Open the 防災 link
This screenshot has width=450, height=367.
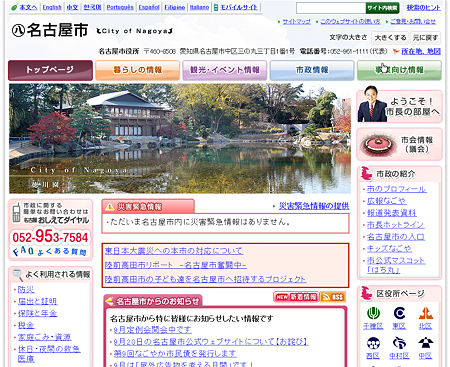click(26, 289)
